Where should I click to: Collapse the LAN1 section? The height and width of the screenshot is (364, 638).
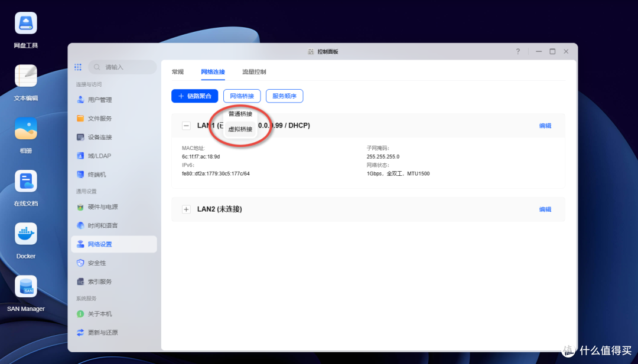pyautogui.click(x=186, y=126)
